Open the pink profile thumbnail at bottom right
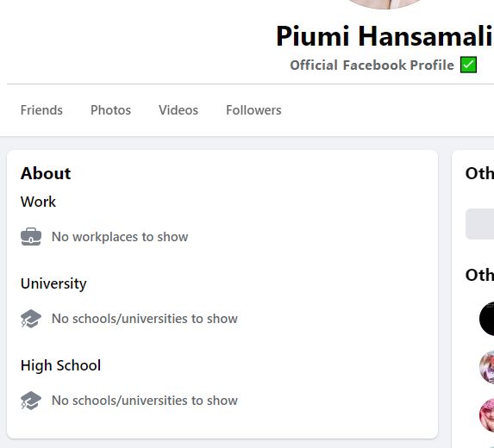This screenshot has width=494, height=448. (487, 415)
